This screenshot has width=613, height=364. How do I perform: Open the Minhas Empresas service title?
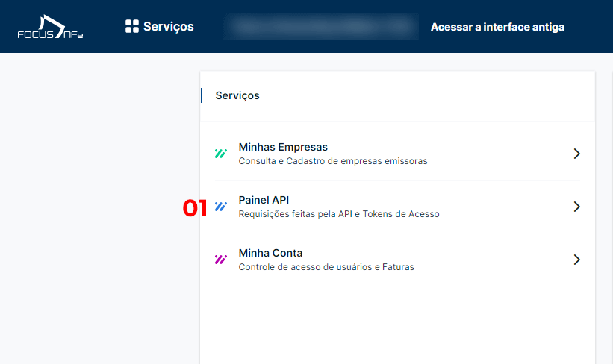(283, 147)
